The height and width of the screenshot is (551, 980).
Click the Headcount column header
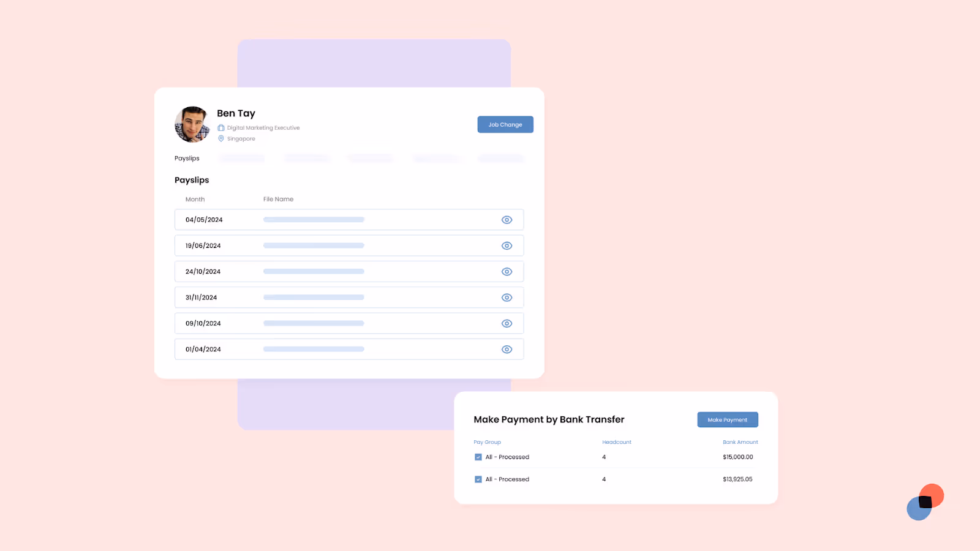pyautogui.click(x=617, y=442)
